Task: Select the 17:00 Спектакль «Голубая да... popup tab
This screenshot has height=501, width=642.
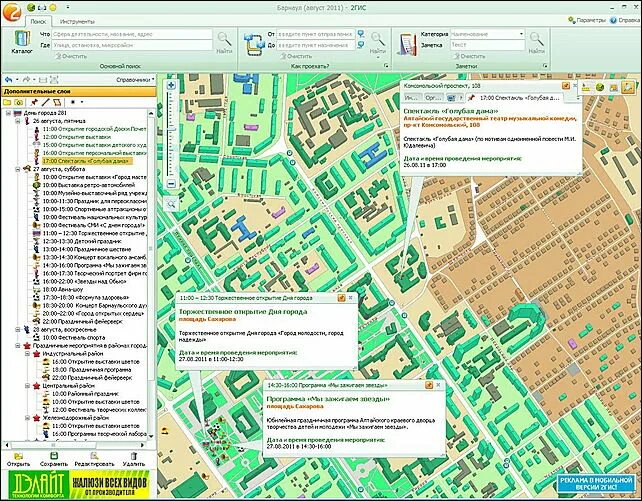Action: pos(514,98)
